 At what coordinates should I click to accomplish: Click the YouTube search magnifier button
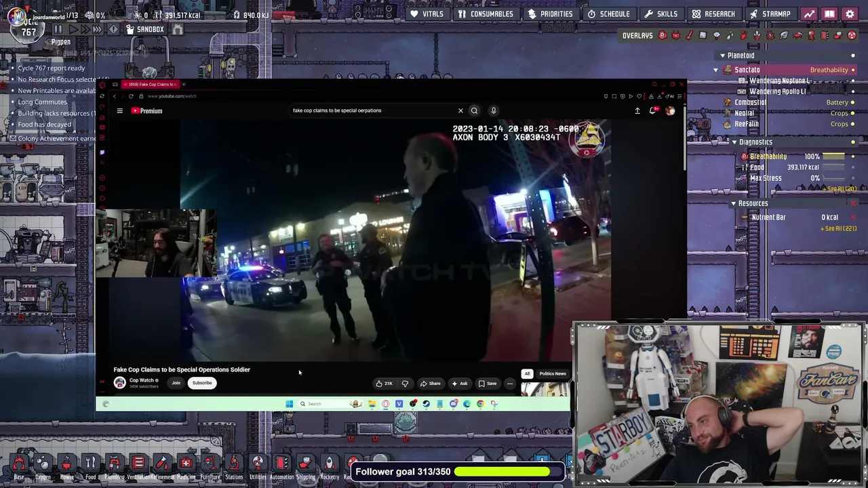click(474, 110)
